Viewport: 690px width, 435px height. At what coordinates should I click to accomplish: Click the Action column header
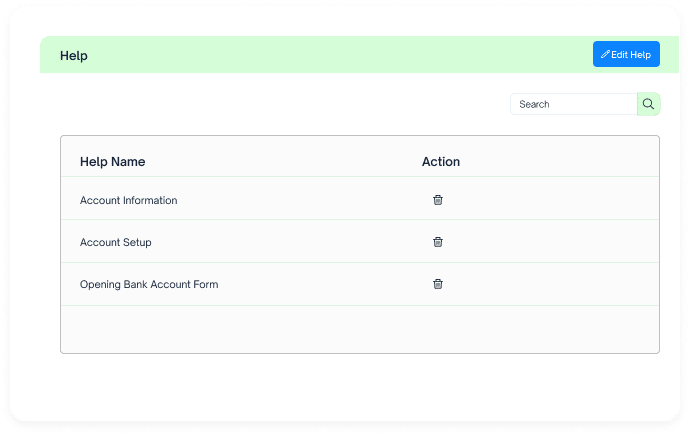click(440, 161)
